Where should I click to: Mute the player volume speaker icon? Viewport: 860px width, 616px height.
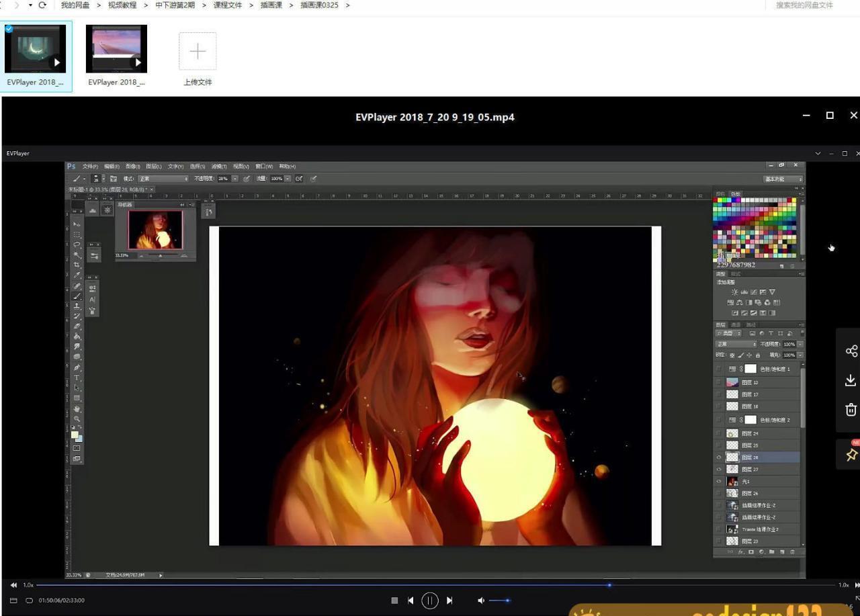pyautogui.click(x=480, y=601)
